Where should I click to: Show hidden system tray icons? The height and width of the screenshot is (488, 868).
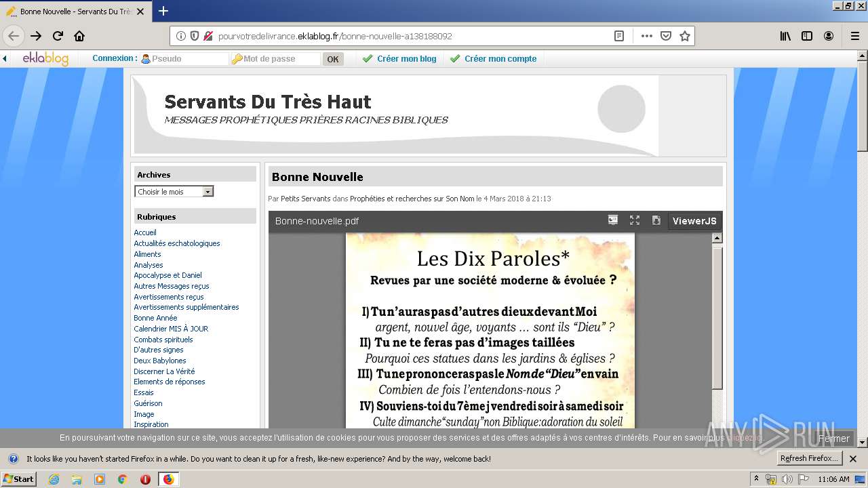(x=756, y=479)
